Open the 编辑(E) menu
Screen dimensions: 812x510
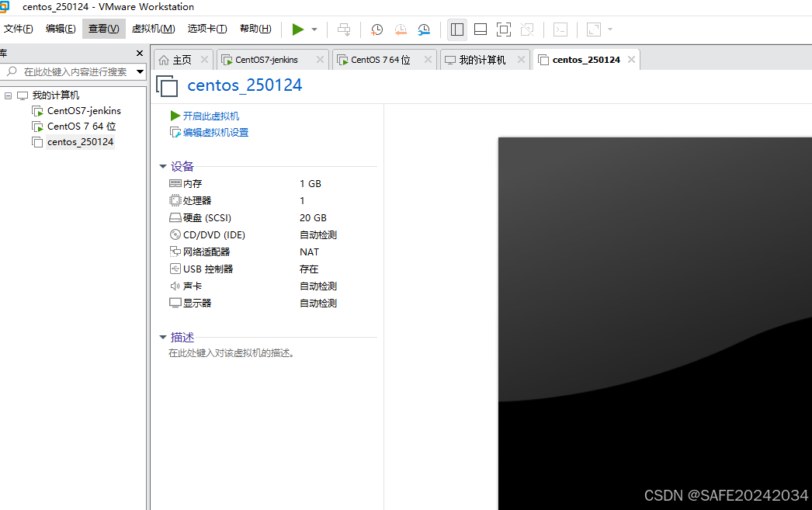61,29
